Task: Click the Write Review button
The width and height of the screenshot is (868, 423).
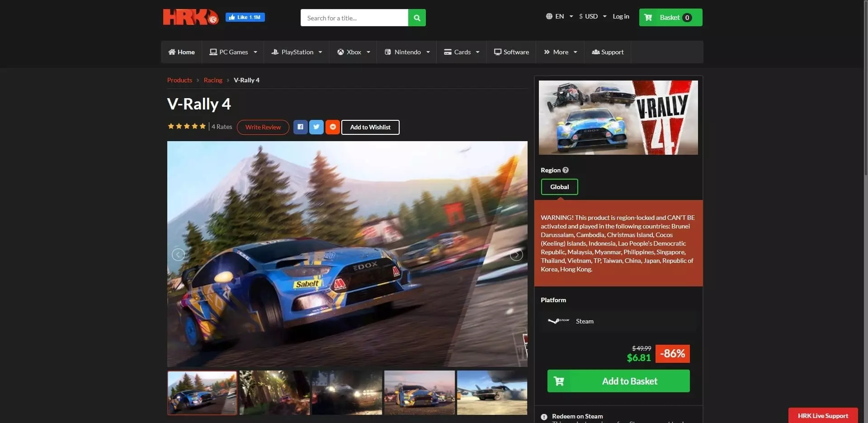Action: pyautogui.click(x=263, y=127)
